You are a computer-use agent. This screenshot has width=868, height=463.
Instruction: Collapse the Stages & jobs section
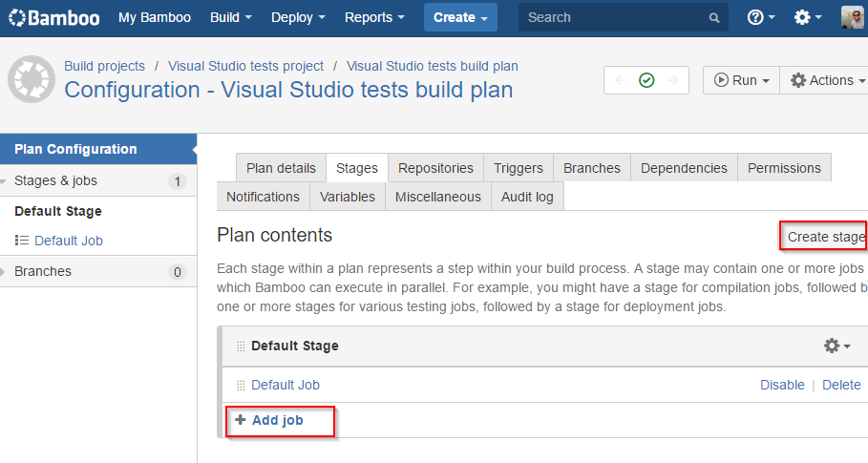pos(3,180)
